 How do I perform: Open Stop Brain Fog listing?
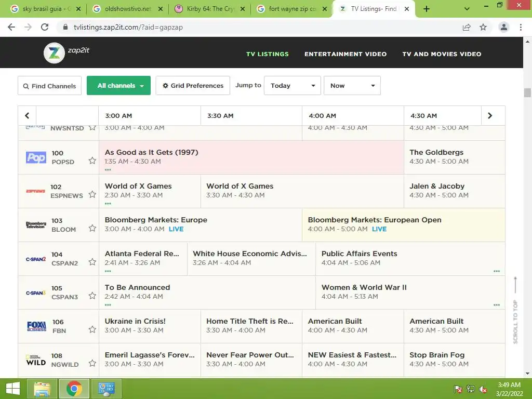tap(454, 360)
